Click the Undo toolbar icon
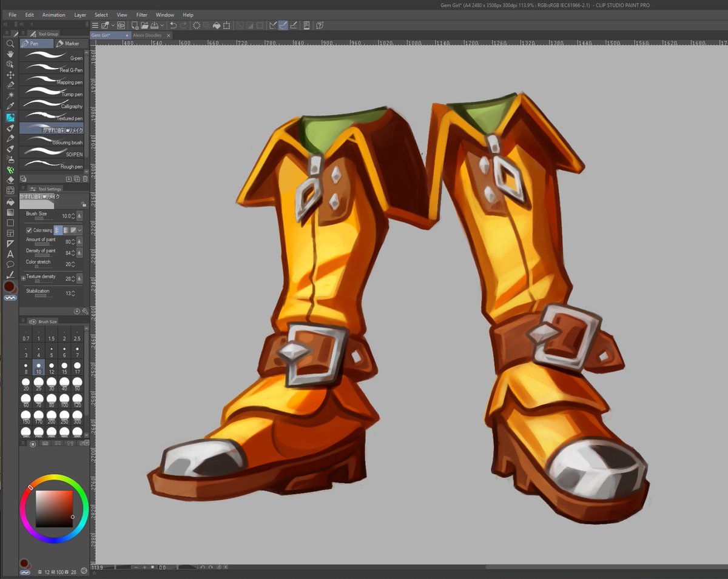The height and width of the screenshot is (579, 728). [173, 25]
